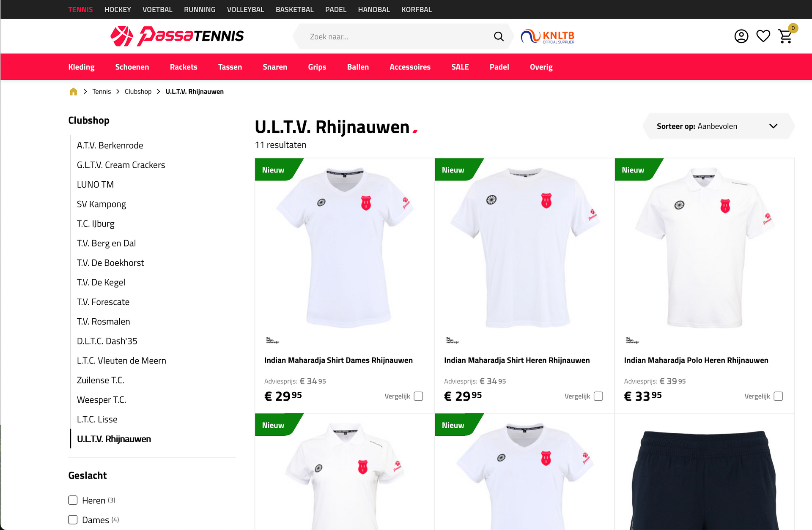
Task: Open the Accessoires menu
Action: pos(410,67)
